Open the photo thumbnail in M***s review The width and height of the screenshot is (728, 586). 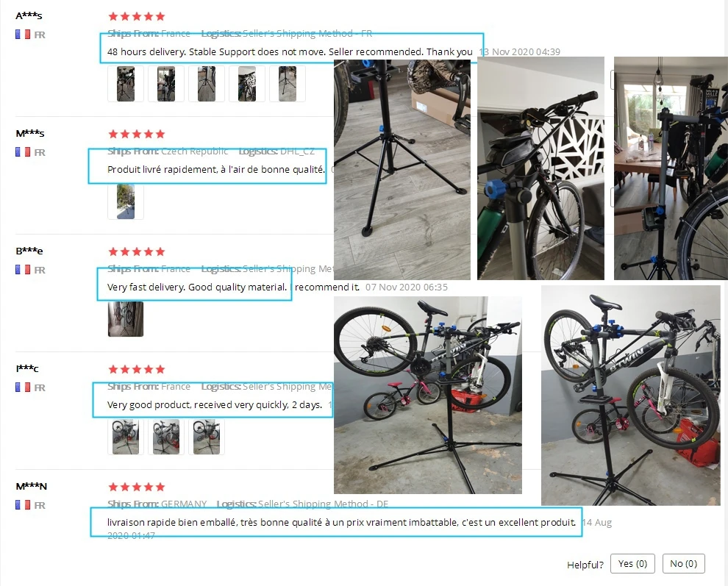point(126,201)
